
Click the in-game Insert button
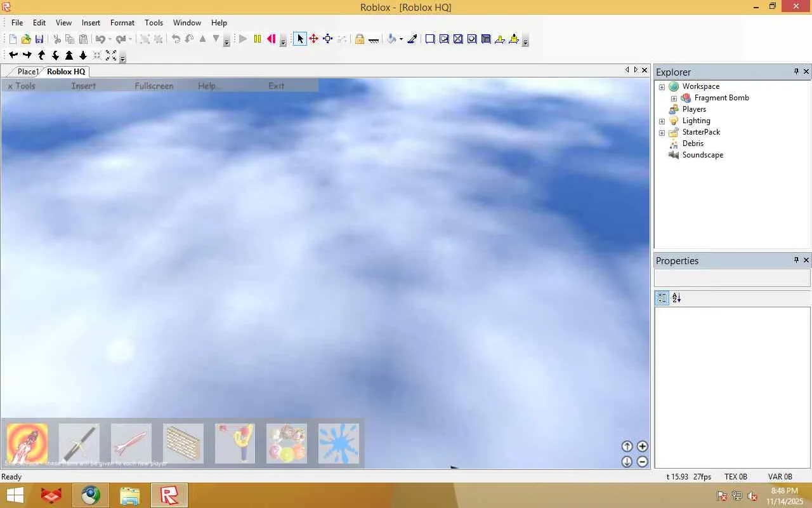point(84,86)
